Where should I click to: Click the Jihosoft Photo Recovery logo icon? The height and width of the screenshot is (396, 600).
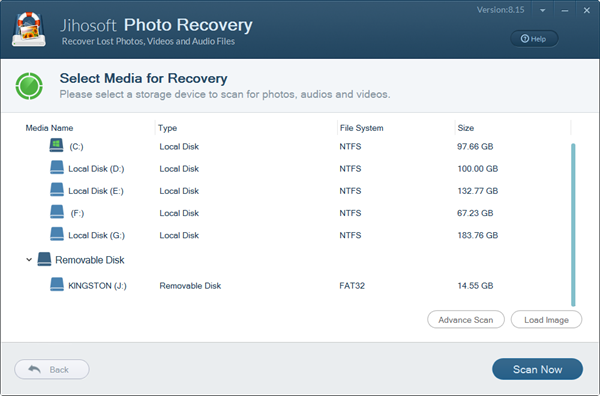(x=29, y=29)
